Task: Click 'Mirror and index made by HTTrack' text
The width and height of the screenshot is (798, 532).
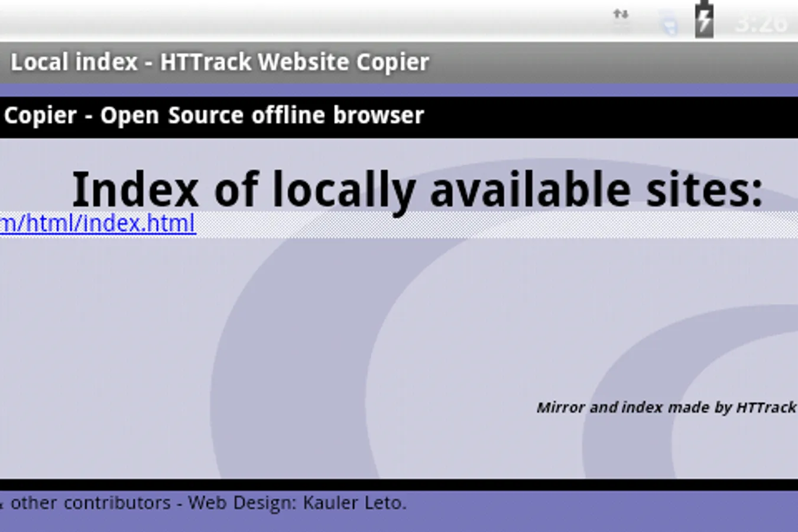Action: click(667, 407)
